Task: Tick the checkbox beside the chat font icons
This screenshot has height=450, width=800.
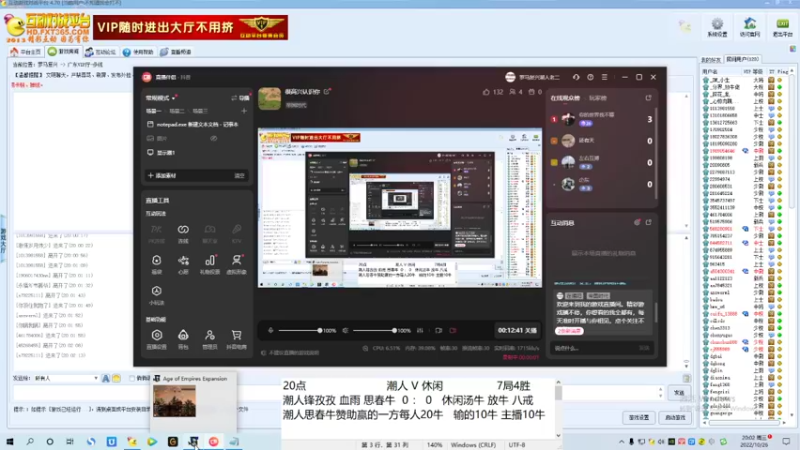Action: [x=132, y=379]
